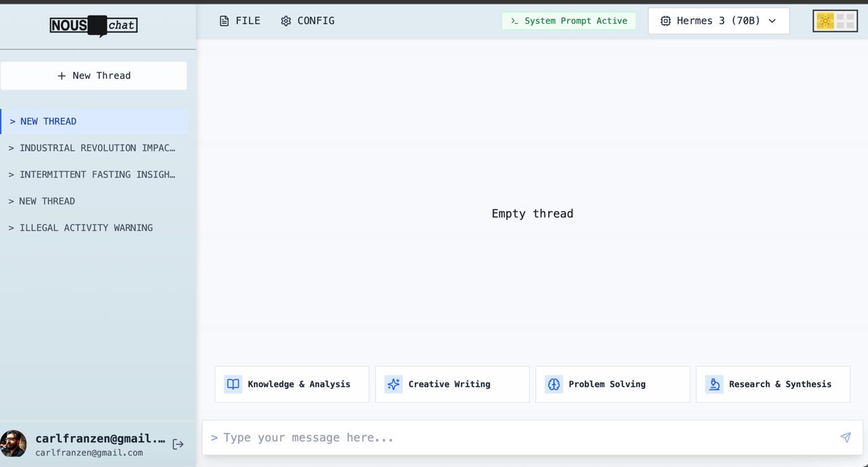Start a New Thread

[x=94, y=76]
